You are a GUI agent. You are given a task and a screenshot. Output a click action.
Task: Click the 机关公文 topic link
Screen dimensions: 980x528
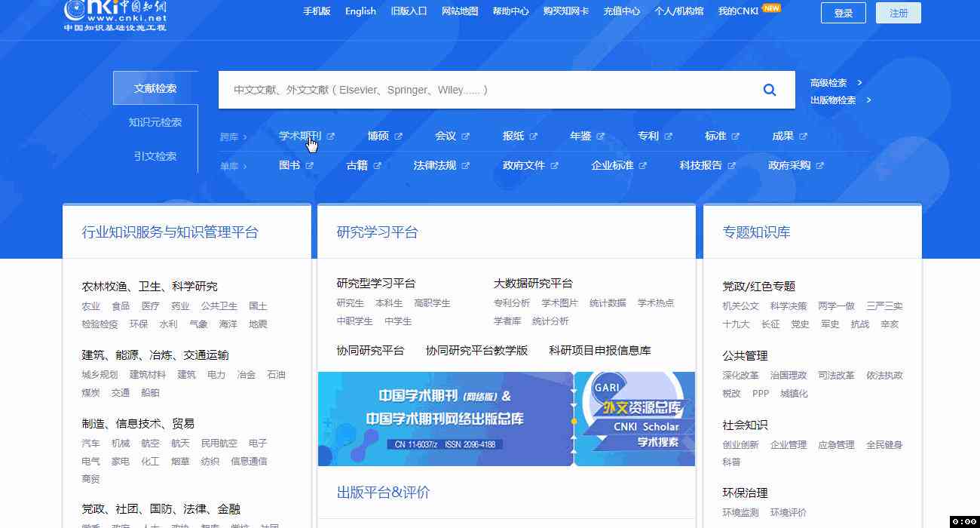tap(741, 306)
